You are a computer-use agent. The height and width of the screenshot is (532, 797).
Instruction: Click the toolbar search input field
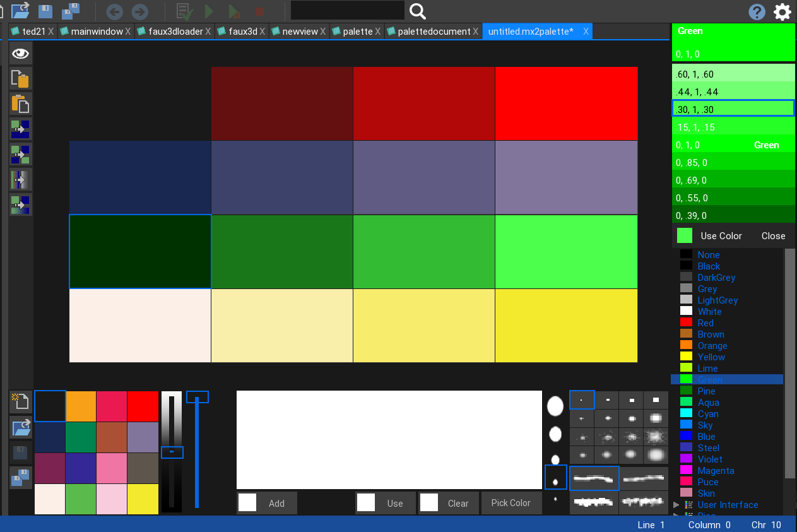point(347,11)
